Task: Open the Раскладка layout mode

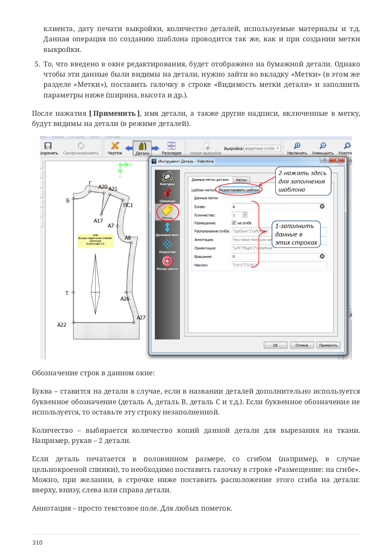Action: click(172, 148)
